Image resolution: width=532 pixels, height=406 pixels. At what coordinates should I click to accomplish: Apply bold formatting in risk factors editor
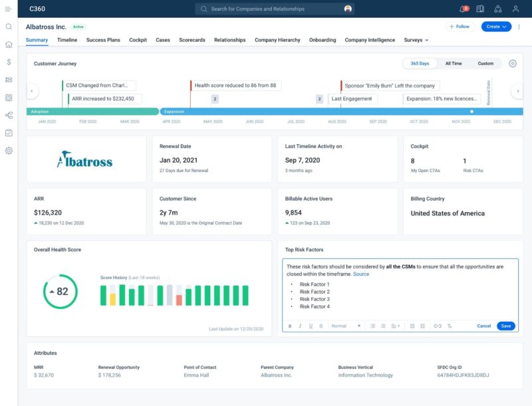290,326
